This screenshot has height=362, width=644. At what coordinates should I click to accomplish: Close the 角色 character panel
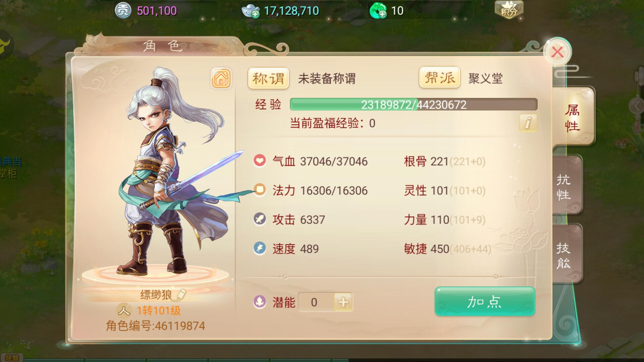point(557,52)
